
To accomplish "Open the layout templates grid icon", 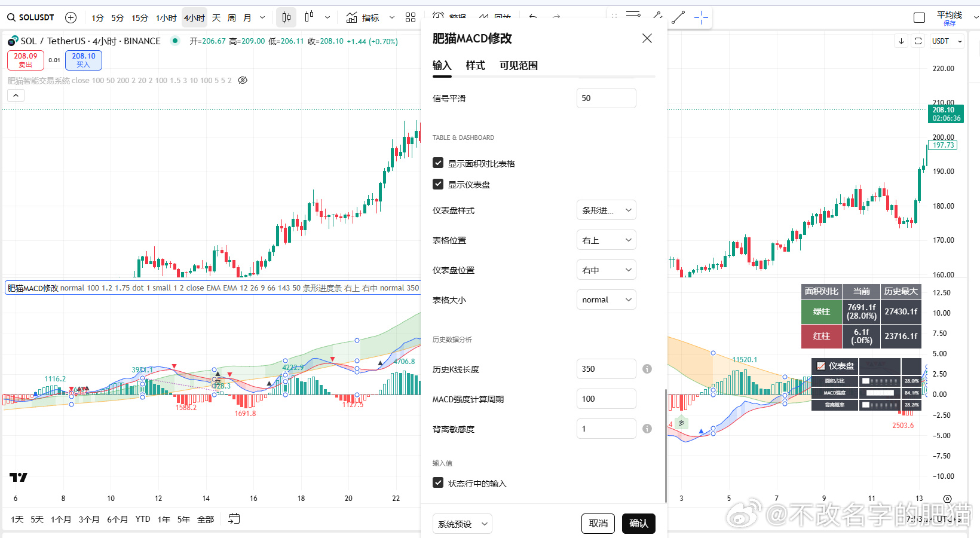I will (411, 17).
